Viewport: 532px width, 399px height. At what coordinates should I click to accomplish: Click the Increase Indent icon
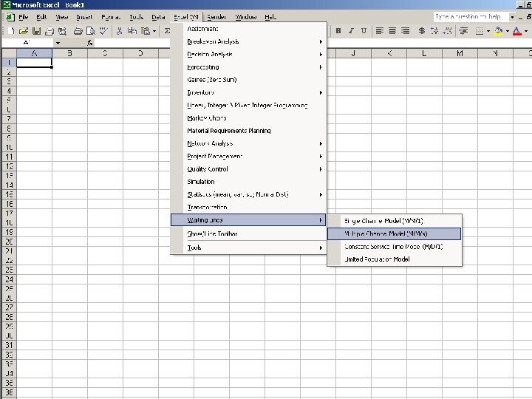coord(463,31)
